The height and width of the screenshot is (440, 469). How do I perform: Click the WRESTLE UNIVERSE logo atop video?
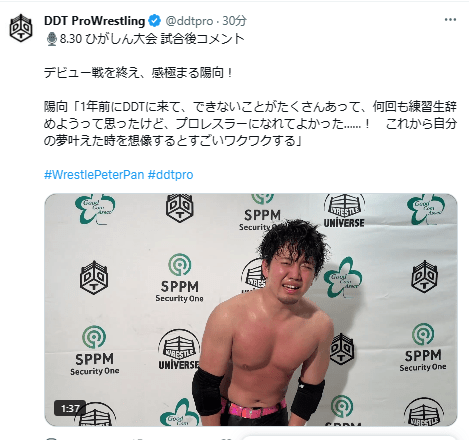[x=344, y=211]
